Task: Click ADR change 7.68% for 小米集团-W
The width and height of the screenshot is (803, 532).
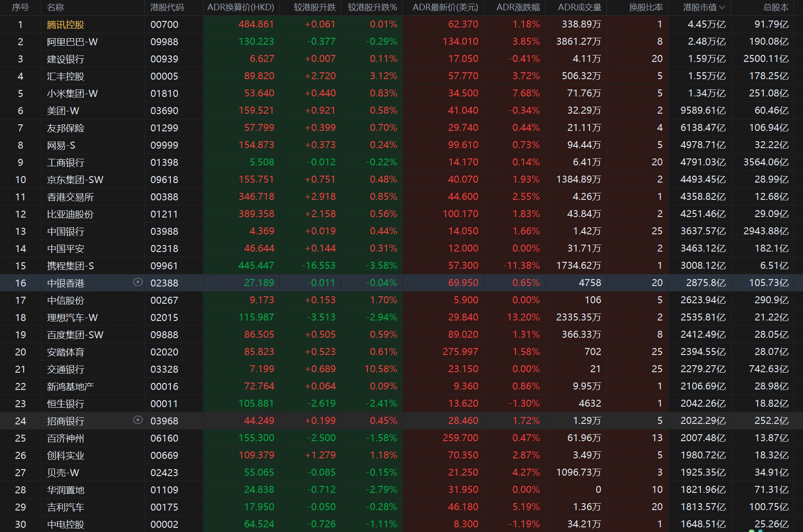Action: (x=526, y=93)
